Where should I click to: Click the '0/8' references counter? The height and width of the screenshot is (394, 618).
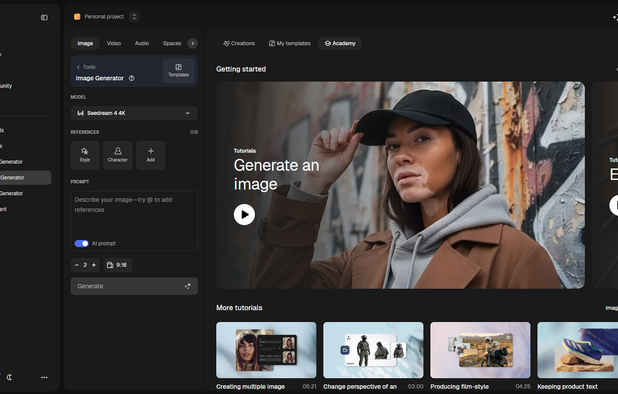coord(194,132)
